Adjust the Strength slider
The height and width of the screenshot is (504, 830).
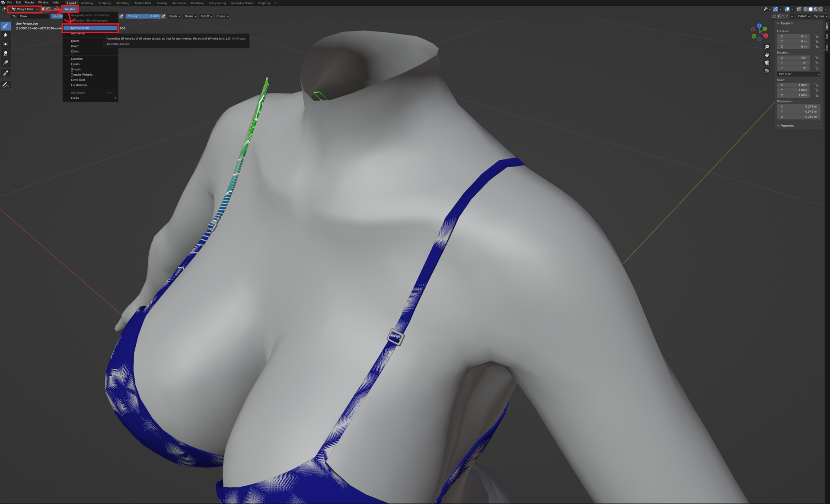click(x=143, y=16)
